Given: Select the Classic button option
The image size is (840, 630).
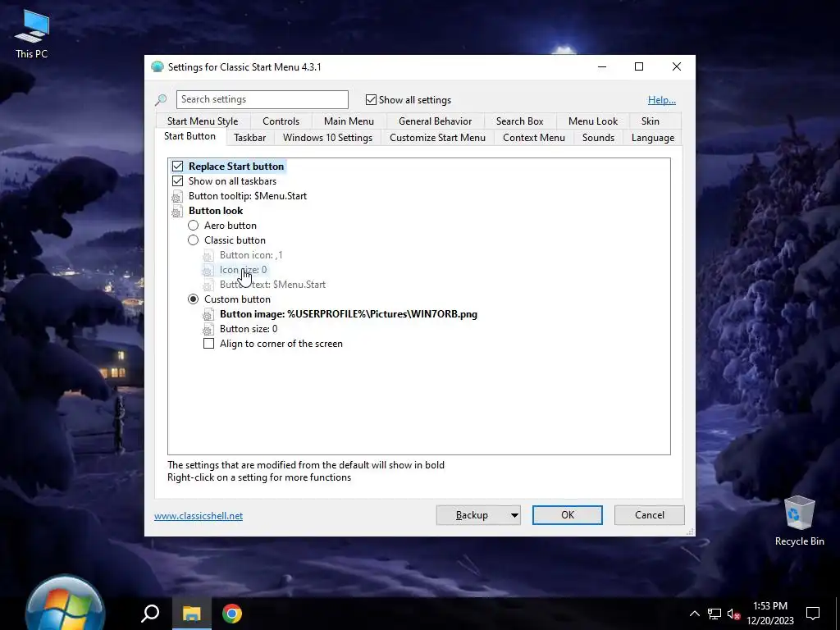Looking at the screenshot, I should [193, 240].
